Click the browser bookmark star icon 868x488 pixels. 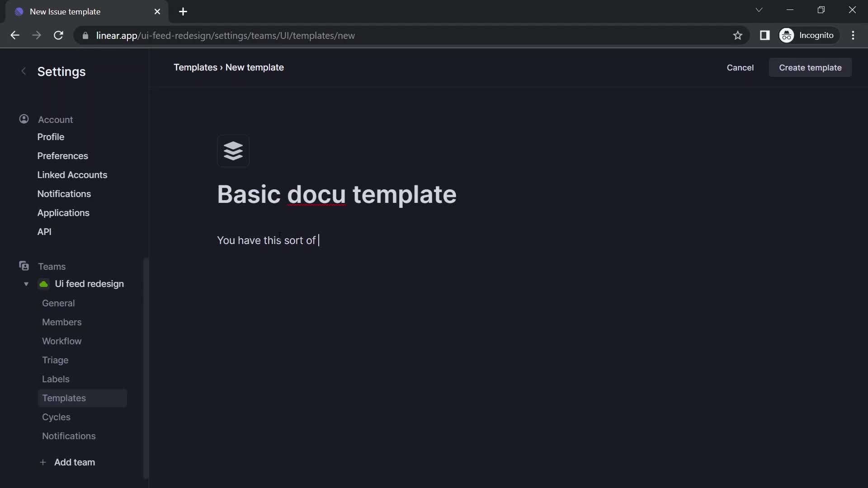(x=738, y=36)
